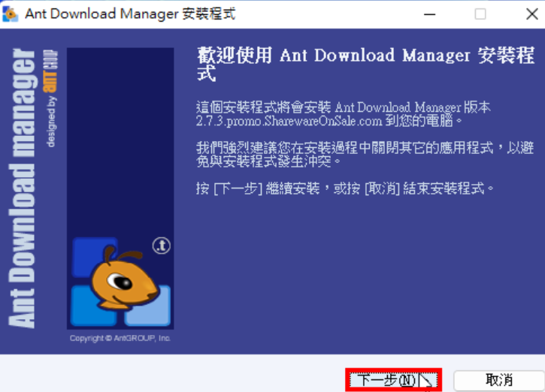
Task: Click the 下一步(N) next button
Action: point(393,380)
